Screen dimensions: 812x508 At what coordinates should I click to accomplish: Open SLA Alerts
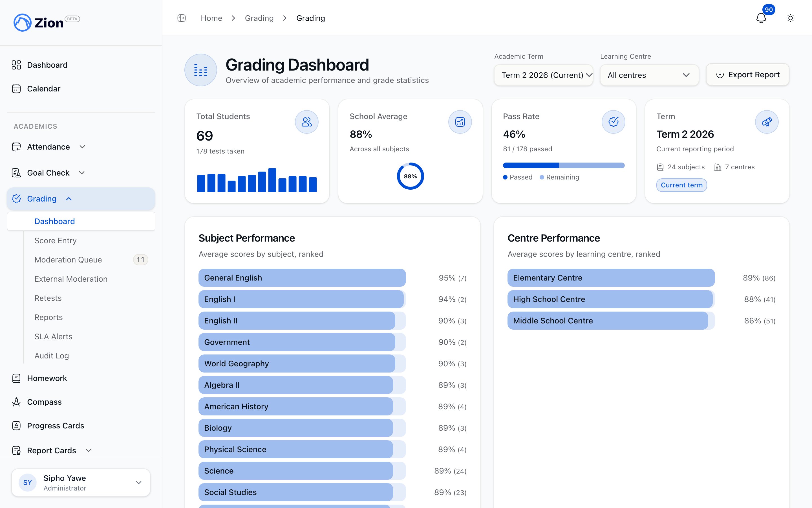point(53,336)
